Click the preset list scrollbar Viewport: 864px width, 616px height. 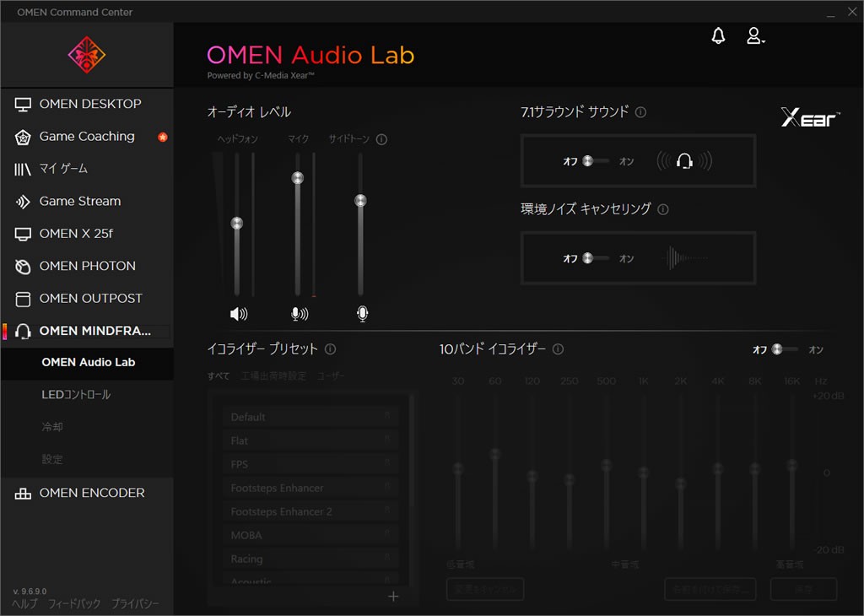[x=412, y=451]
